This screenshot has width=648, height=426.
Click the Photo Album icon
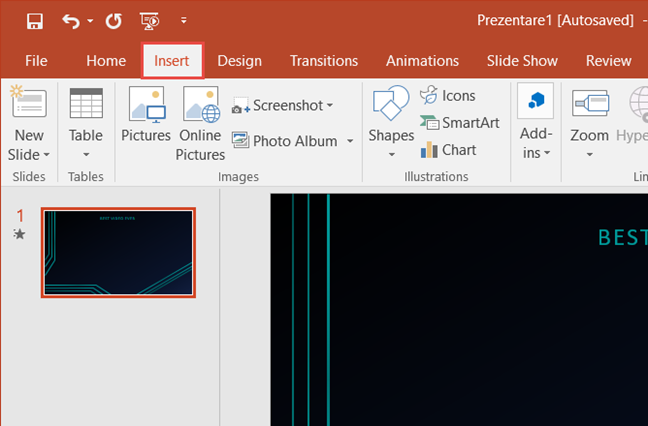tap(240, 140)
